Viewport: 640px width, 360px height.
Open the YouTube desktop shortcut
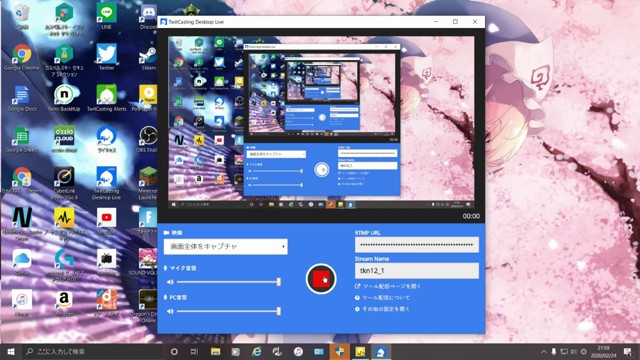[x=107, y=222]
